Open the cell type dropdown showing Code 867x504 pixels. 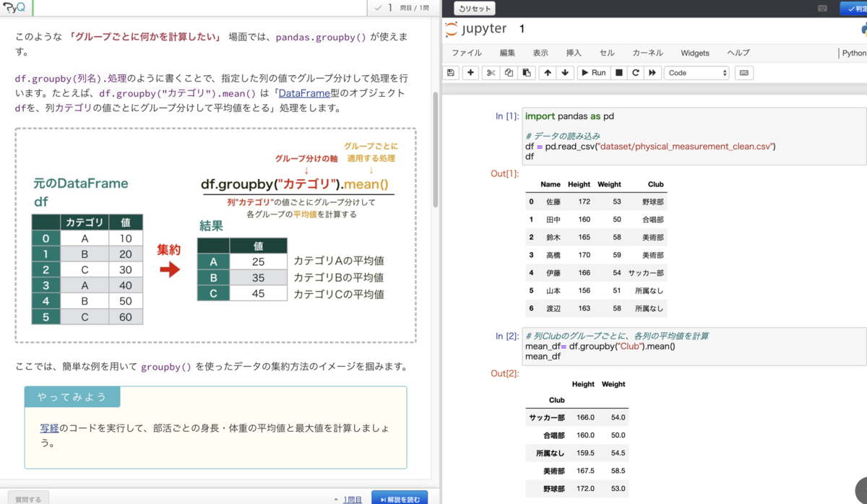tap(697, 73)
